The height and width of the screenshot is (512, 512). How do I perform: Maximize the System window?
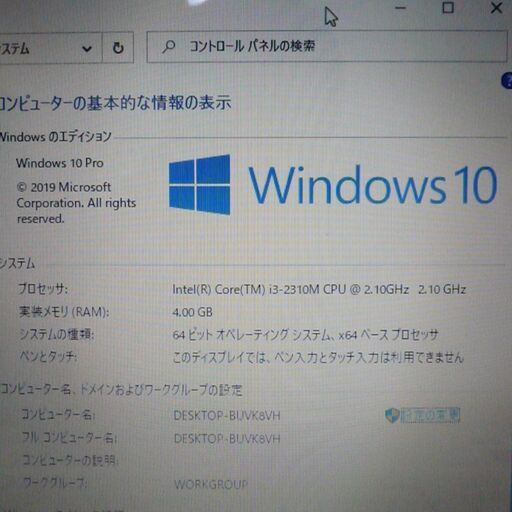(447, 8)
